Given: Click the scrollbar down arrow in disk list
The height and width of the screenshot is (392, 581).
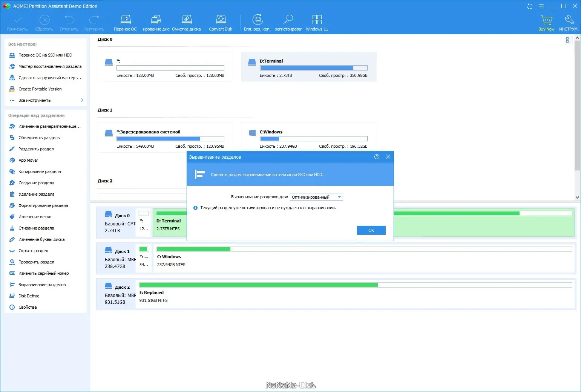Looking at the screenshot, I should pyautogui.click(x=577, y=197).
